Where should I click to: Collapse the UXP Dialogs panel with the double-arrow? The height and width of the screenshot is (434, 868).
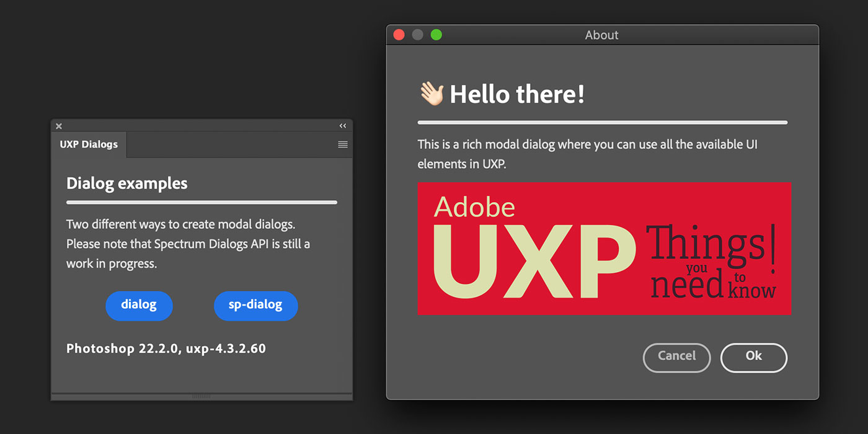[343, 126]
